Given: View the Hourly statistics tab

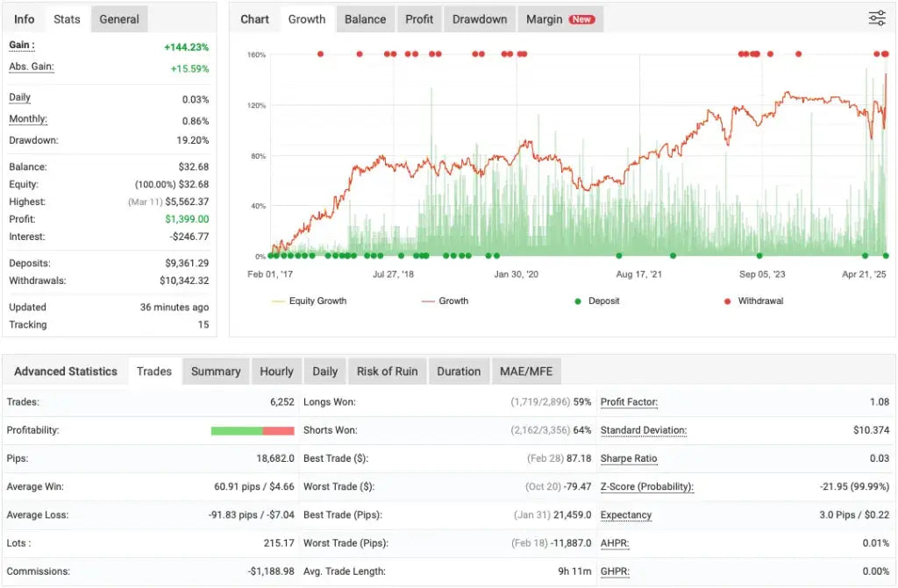Looking at the screenshot, I should point(276,371).
